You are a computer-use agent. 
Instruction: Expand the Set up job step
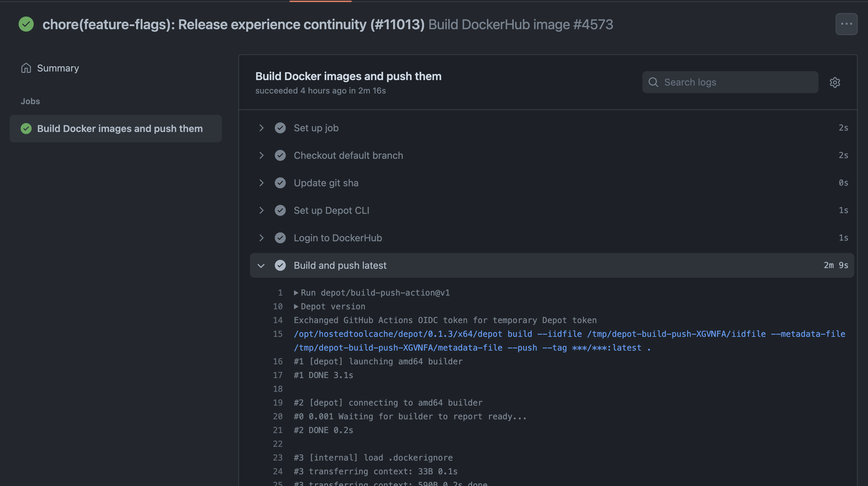click(261, 128)
